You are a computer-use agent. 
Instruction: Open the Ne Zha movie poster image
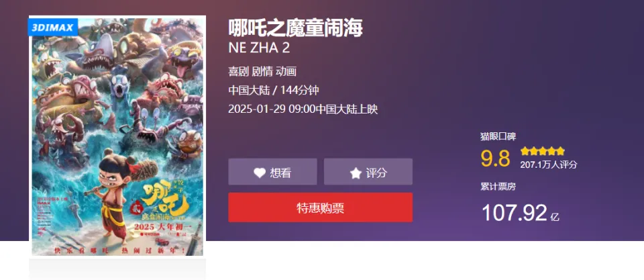pyautogui.click(x=117, y=137)
